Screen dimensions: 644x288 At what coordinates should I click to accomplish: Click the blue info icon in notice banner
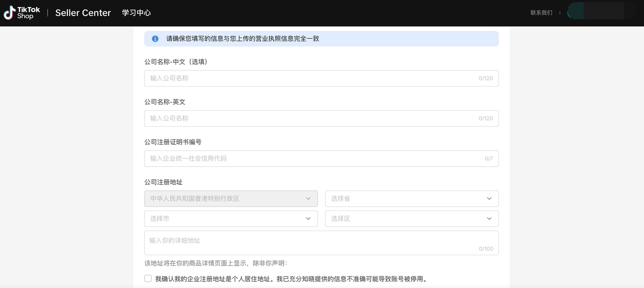pyautogui.click(x=155, y=39)
